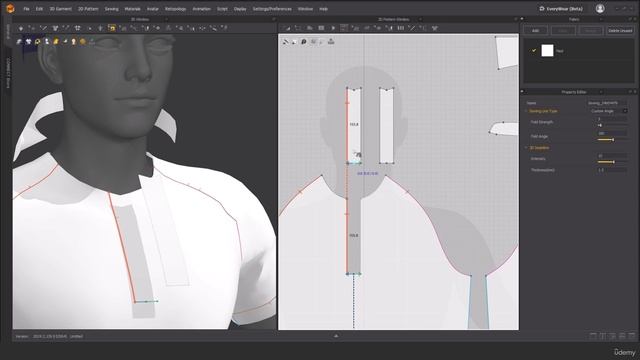Select the rectangle pattern tool in 2D toolbar
This screenshot has width=640, height=360.
point(321,28)
